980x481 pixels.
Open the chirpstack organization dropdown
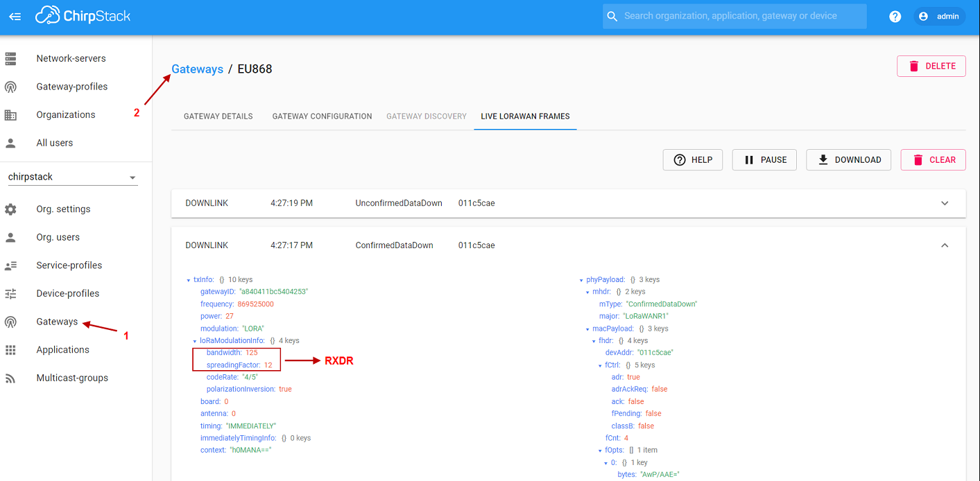[73, 177]
